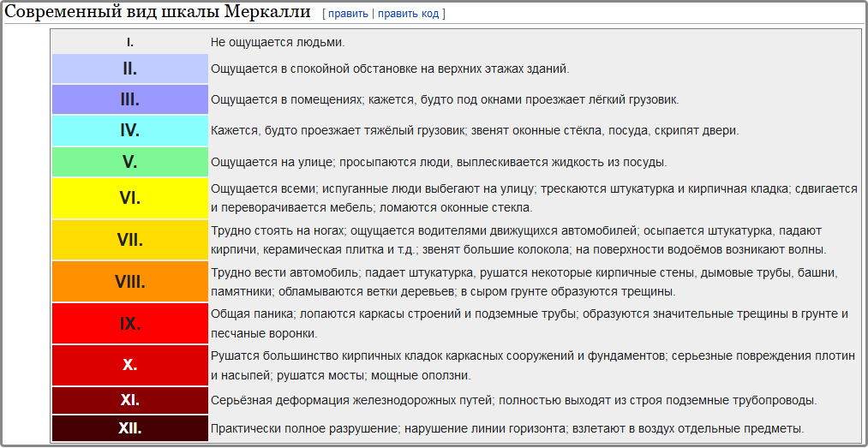Select the green V. intensity cell
The image size is (868, 448).
tap(130, 162)
